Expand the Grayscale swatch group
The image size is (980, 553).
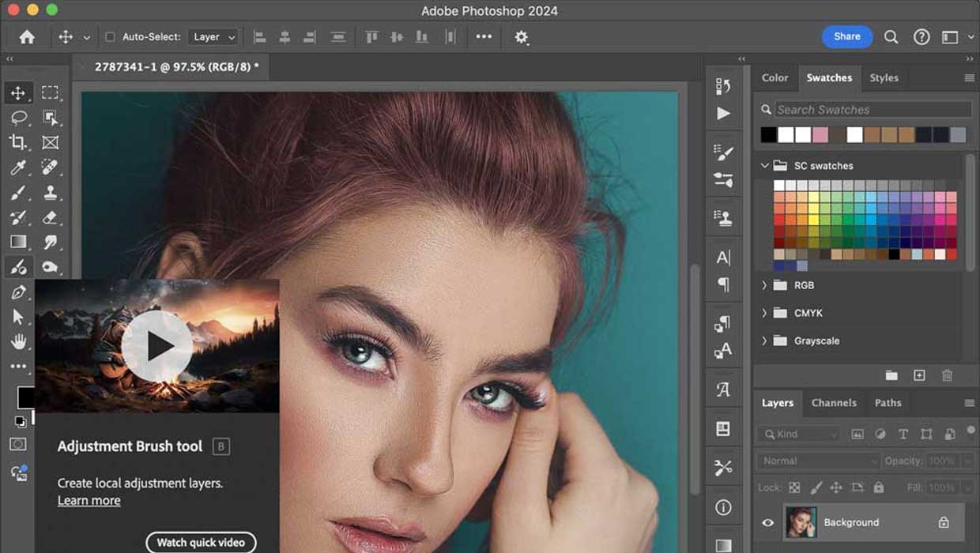(x=764, y=340)
